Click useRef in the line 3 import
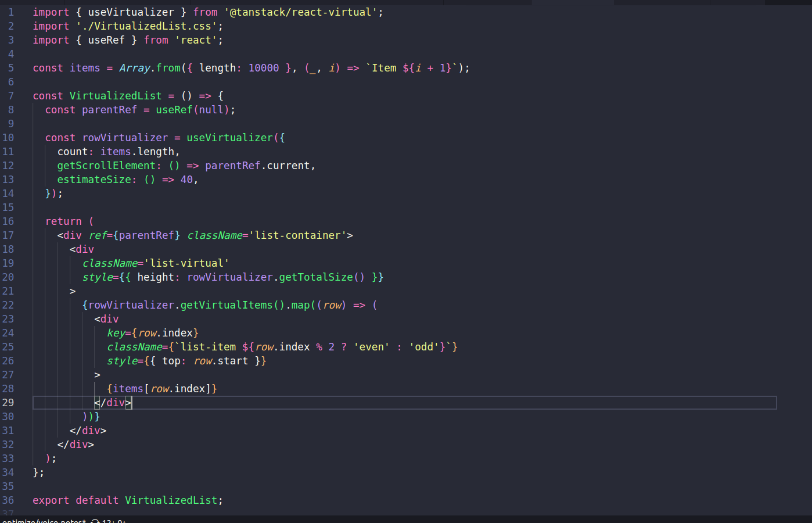This screenshot has width=812, height=523. tap(106, 40)
